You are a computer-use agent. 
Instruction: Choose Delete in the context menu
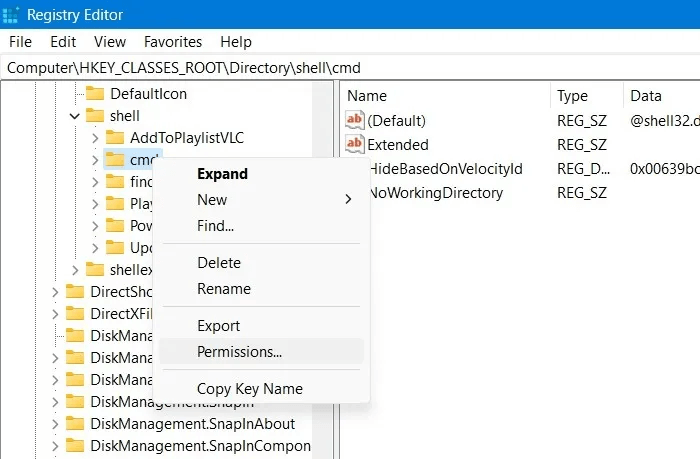click(261, 263)
